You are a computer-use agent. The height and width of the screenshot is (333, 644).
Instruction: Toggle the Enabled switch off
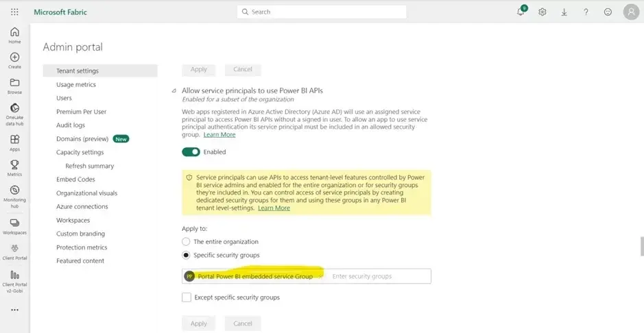pos(191,151)
